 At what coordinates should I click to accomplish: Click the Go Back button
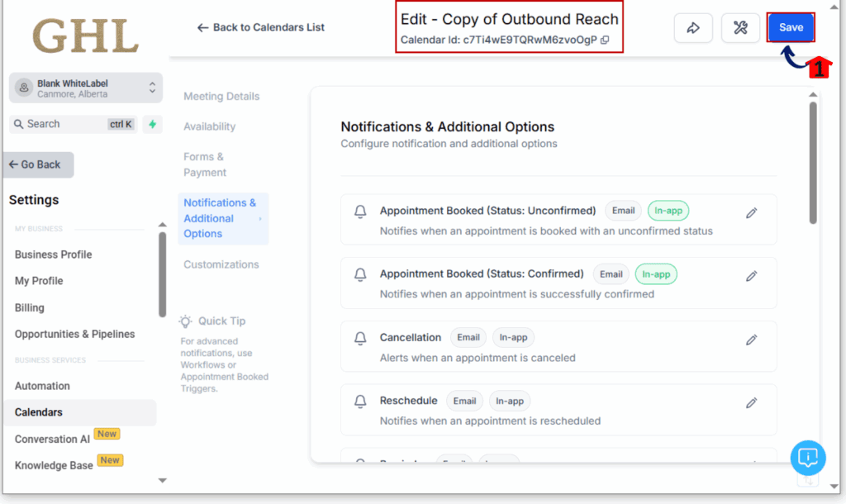tap(38, 164)
